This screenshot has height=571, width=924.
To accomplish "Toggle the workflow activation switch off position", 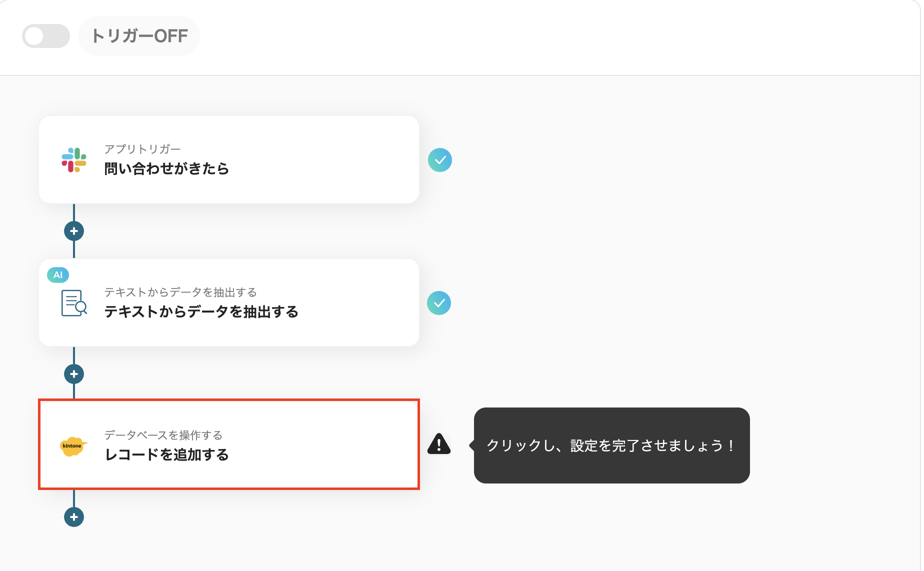I will pyautogui.click(x=45, y=35).
